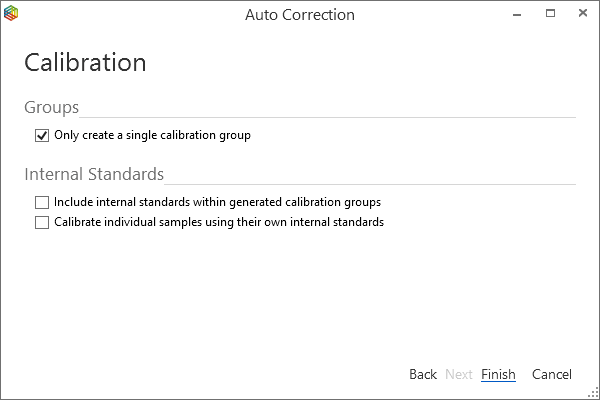Click the application logo in the title bar
This screenshot has height=400, width=600.
click(x=11, y=15)
